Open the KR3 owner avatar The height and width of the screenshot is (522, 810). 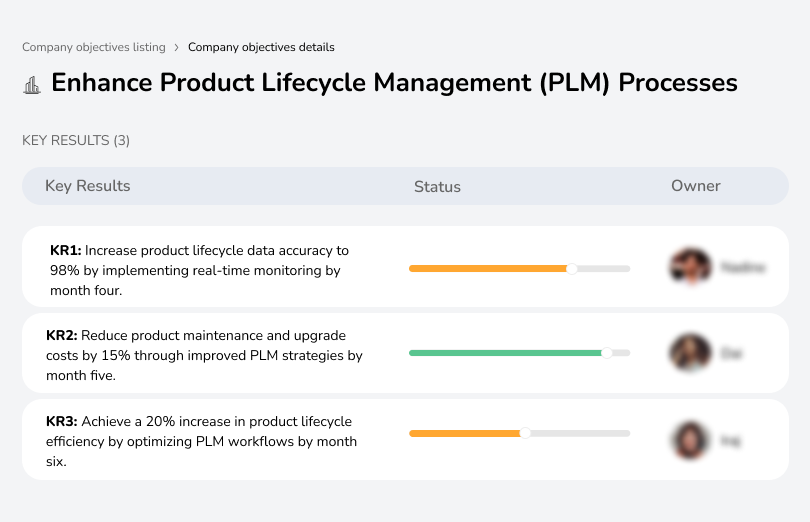(x=690, y=440)
